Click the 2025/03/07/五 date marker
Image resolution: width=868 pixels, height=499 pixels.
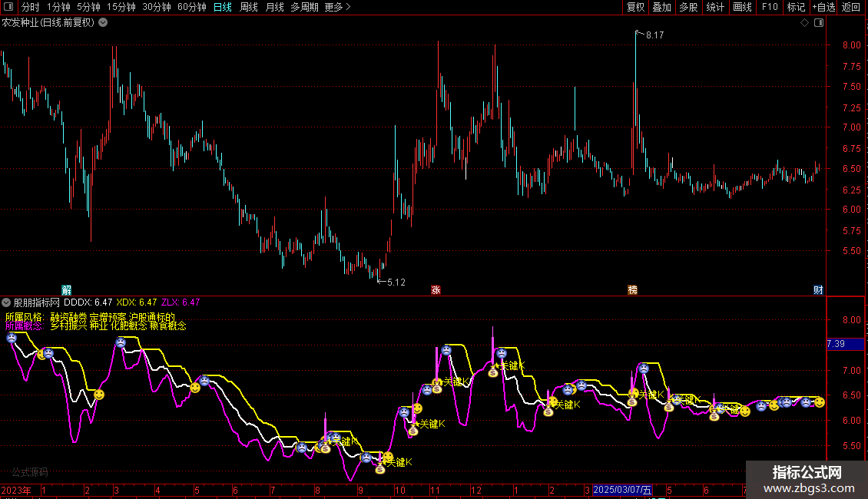tap(622, 490)
